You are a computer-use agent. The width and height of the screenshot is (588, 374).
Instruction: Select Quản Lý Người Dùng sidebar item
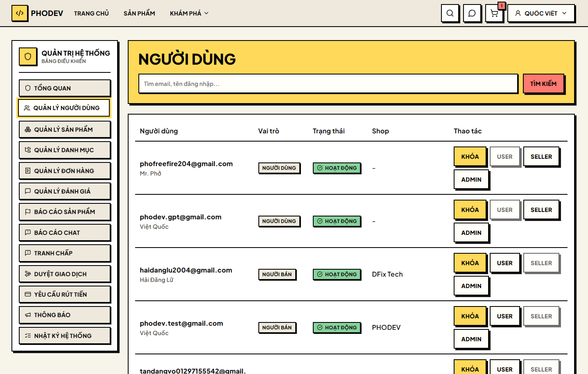click(x=63, y=108)
